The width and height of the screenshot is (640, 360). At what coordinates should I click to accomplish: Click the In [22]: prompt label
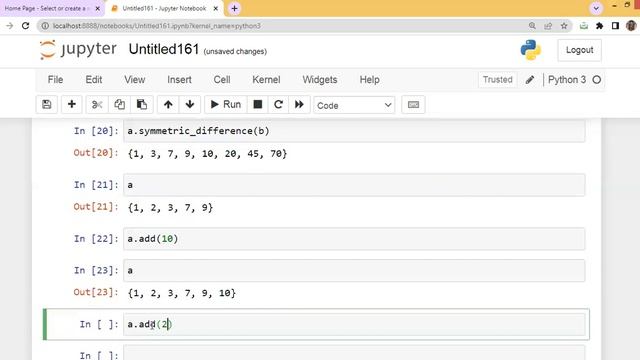96,239
